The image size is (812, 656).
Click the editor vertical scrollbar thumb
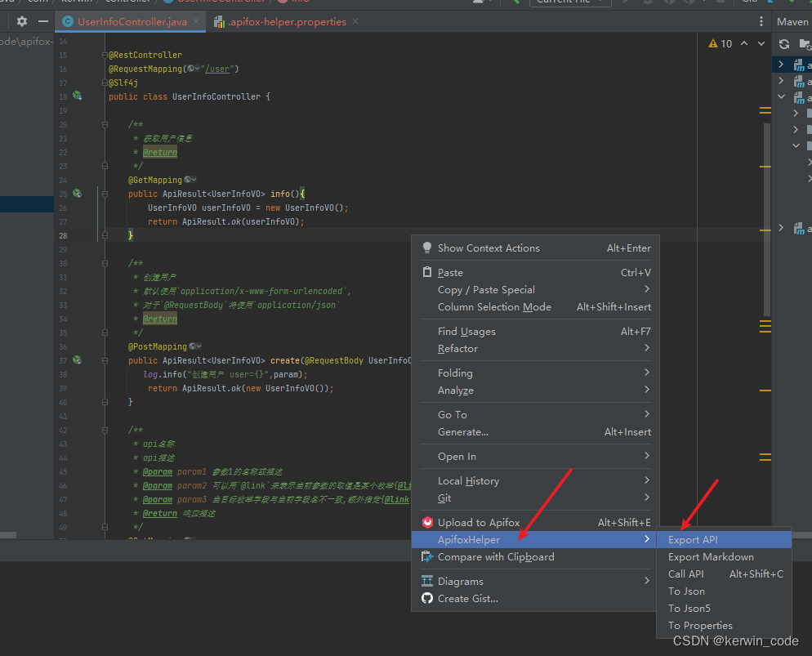click(x=767, y=219)
